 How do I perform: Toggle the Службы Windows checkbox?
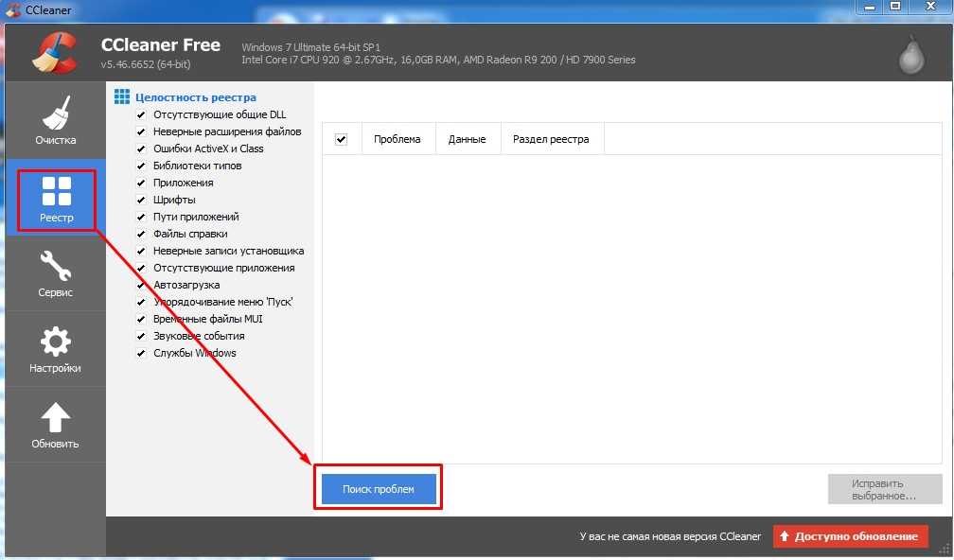(x=141, y=353)
